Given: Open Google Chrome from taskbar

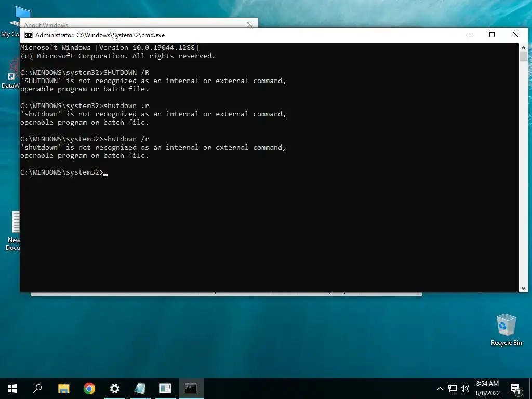Looking at the screenshot, I should pyautogui.click(x=89, y=389).
